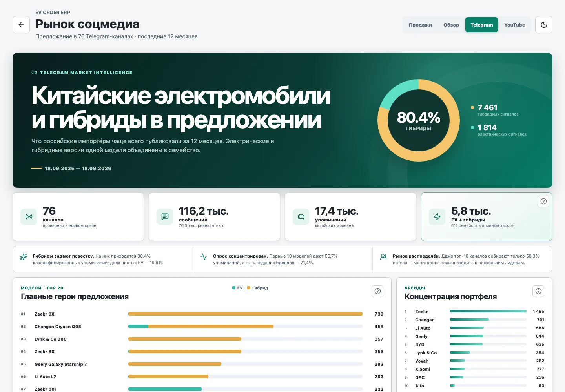Go back using the arrow button
Viewport: 565px width, 392px height.
21,25
